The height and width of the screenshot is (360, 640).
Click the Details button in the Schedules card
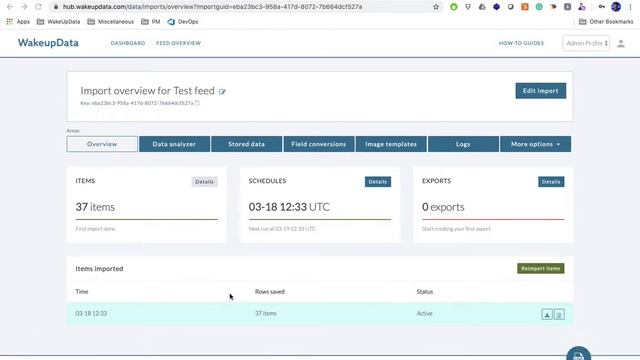(378, 182)
